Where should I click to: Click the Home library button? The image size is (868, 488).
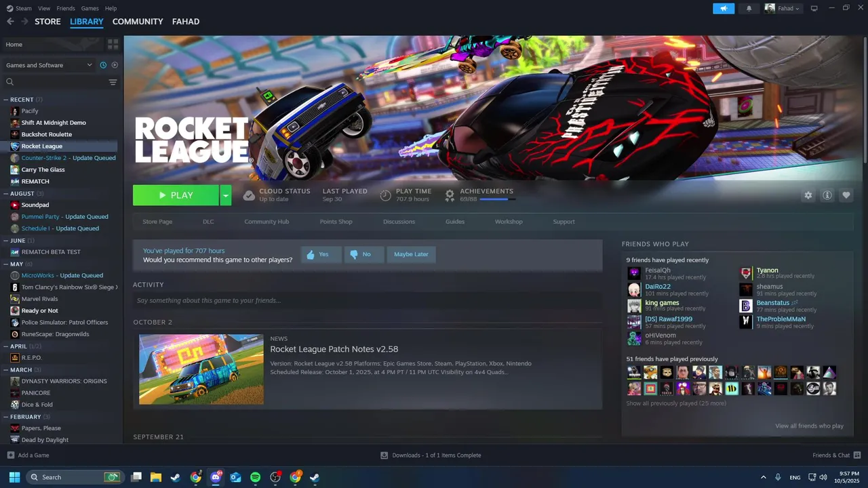(52, 44)
